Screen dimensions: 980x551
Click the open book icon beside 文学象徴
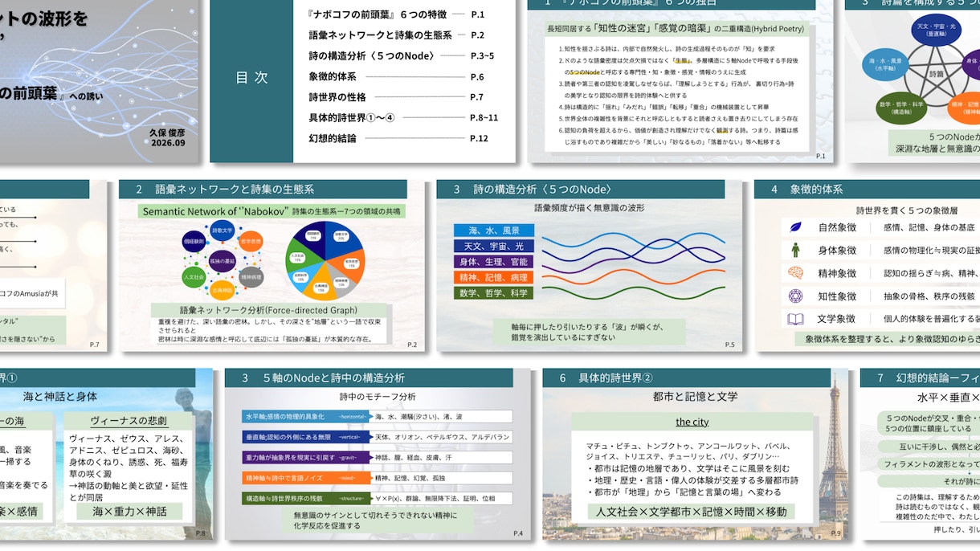pyautogui.click(x=795, y=319)
